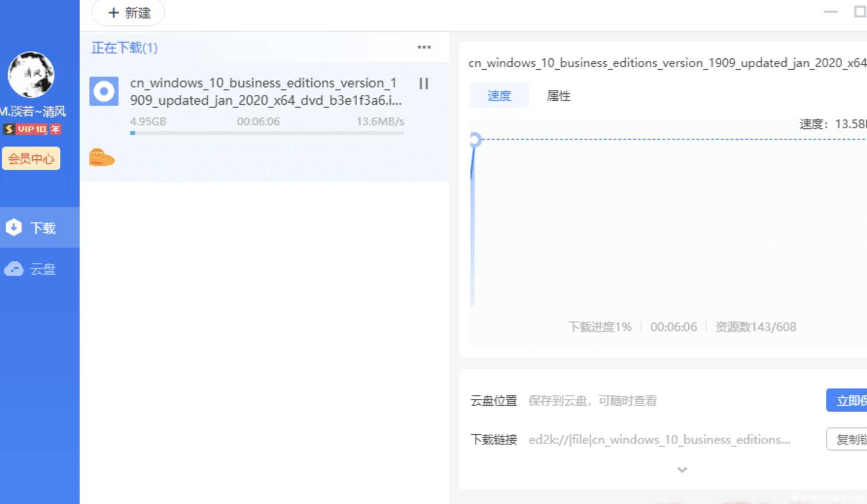The width and height of the screenshot is (867, 504).
Task: Open the three-dot menu beside 正在下载(1)
Action: click(x=424, y=47)
